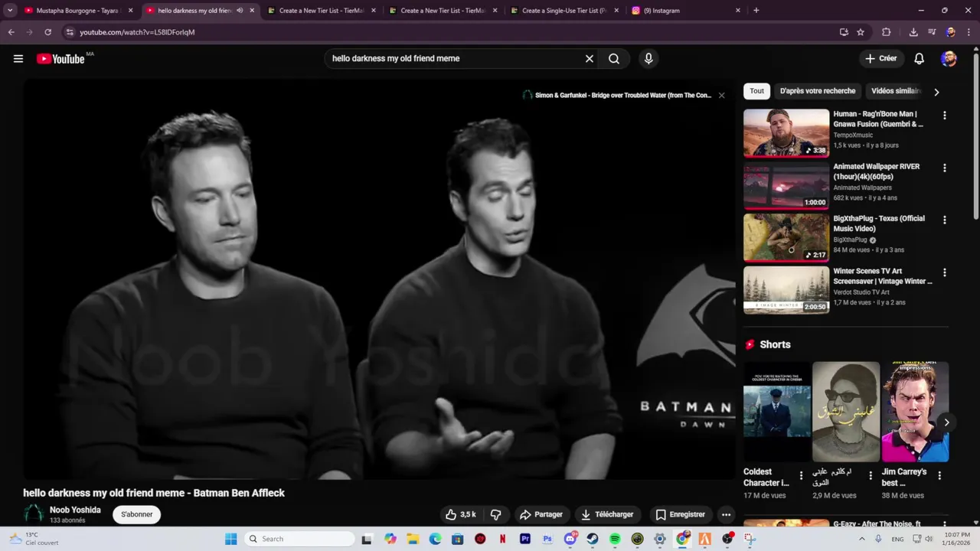The width and height of the screenshot is (980, 551).
Task: Clear the search box text with the X
Action: coord(590,59)
